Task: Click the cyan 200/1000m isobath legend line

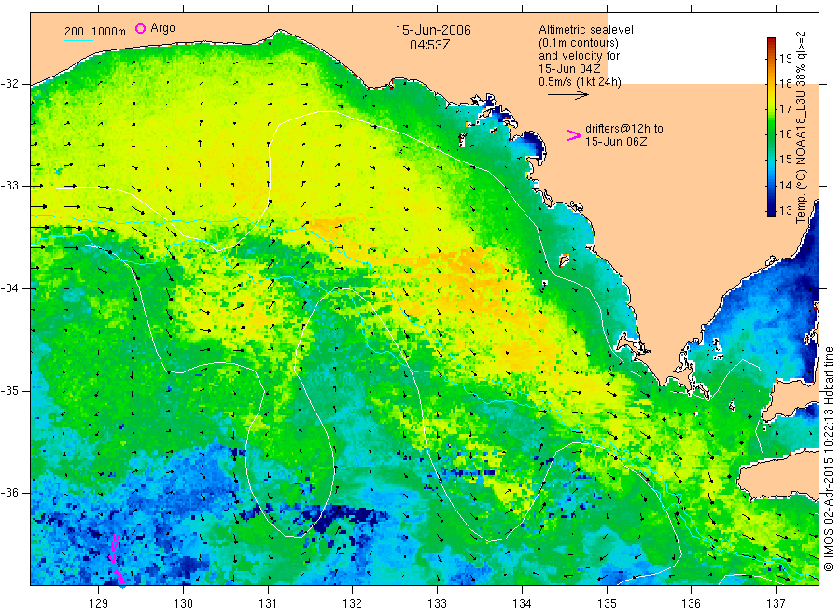Action: click(78, 40)
